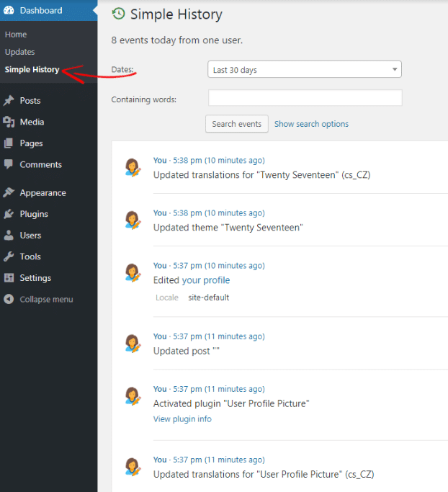
Task: Select the Home submenu item
Action: tap(16, 35)
